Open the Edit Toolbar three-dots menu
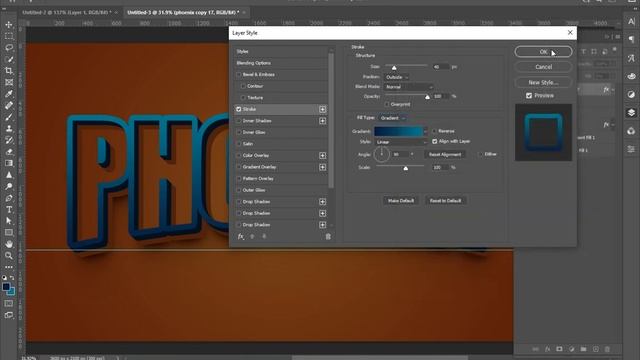Viewport: 640px width, 360px height. [9, 267]
